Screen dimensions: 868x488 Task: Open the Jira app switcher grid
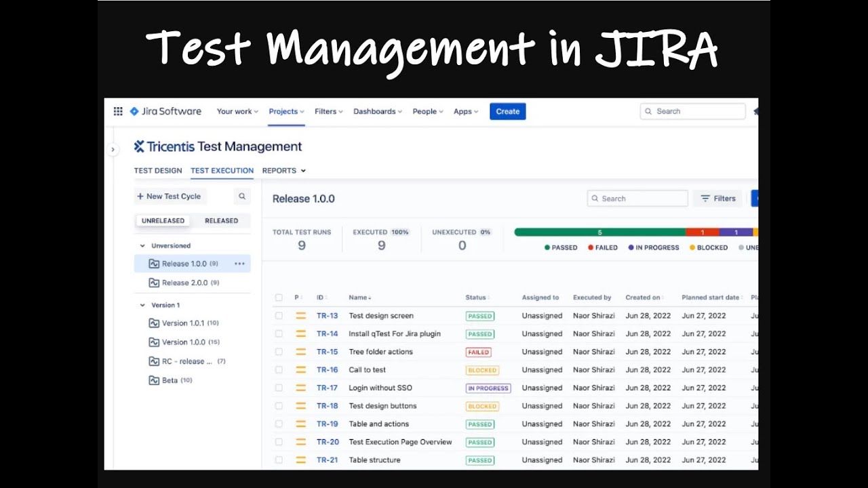(x=118, y=111)
